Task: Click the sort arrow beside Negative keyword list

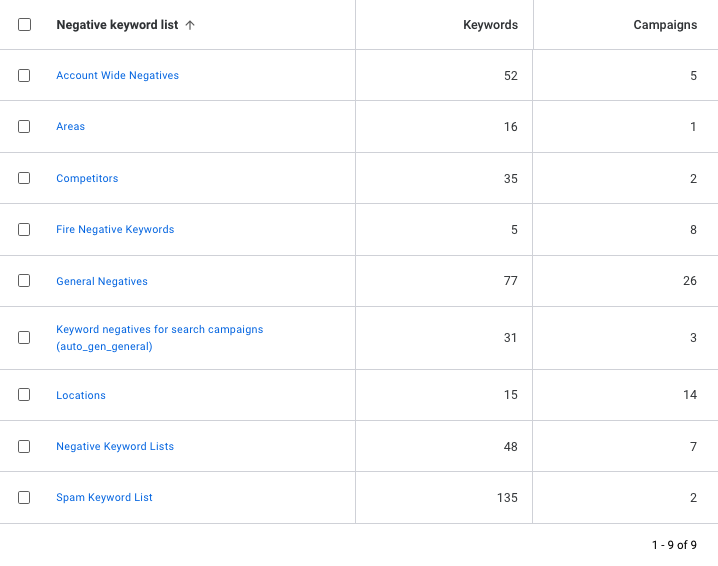Action: [x=190, y=25]
